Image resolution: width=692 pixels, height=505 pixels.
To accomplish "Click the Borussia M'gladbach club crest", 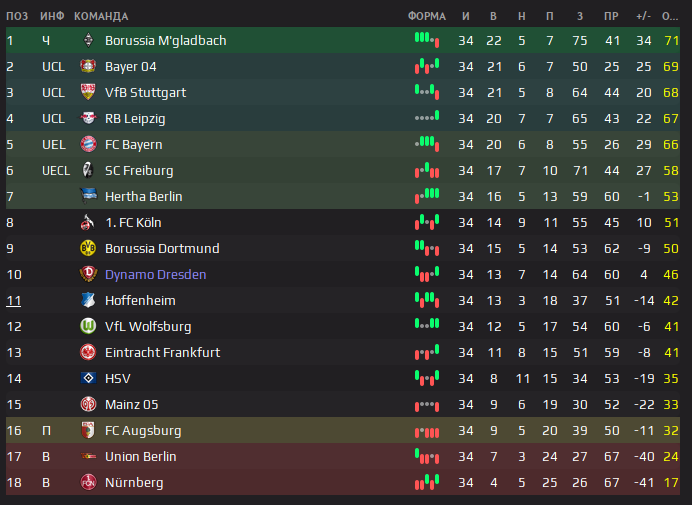I will (88, 40).
